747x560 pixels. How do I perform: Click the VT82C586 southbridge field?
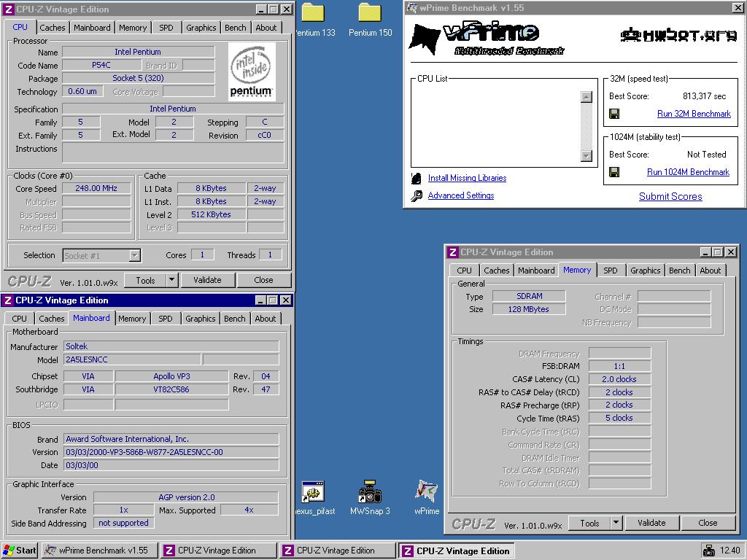[171, 389]
